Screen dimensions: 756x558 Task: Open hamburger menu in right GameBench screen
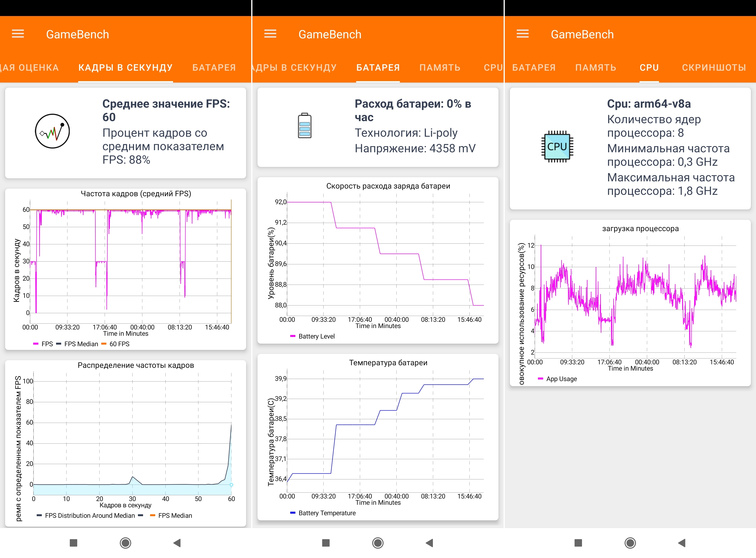click(x=522, y=34)
